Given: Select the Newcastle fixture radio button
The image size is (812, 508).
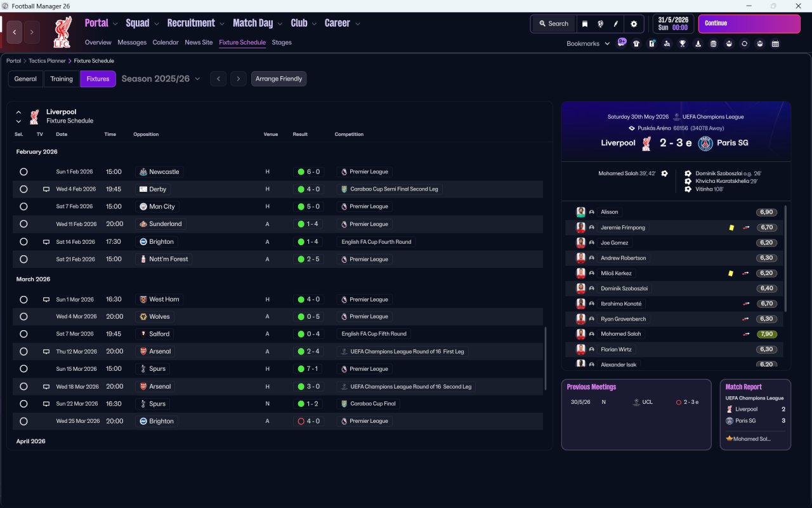Looking at the screenshot, I should tap(23, 172).
